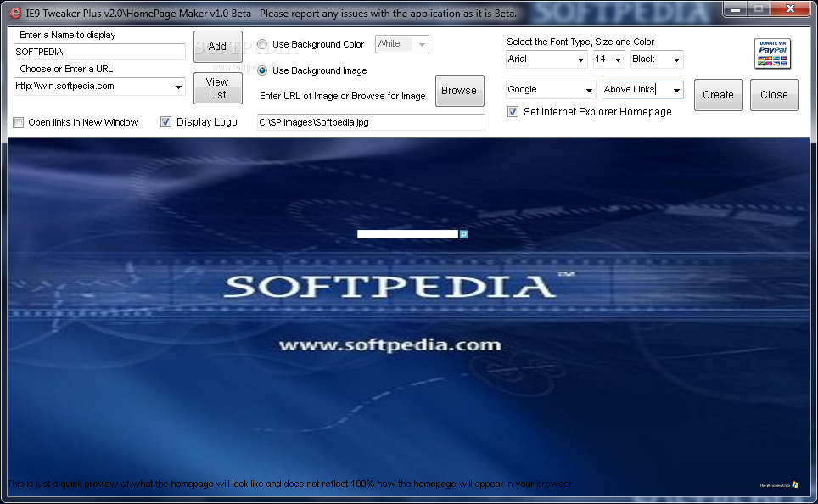Click the Windows Club logo in preview
The height and width of the screenshot is (504, 818).
click(780, 484)
